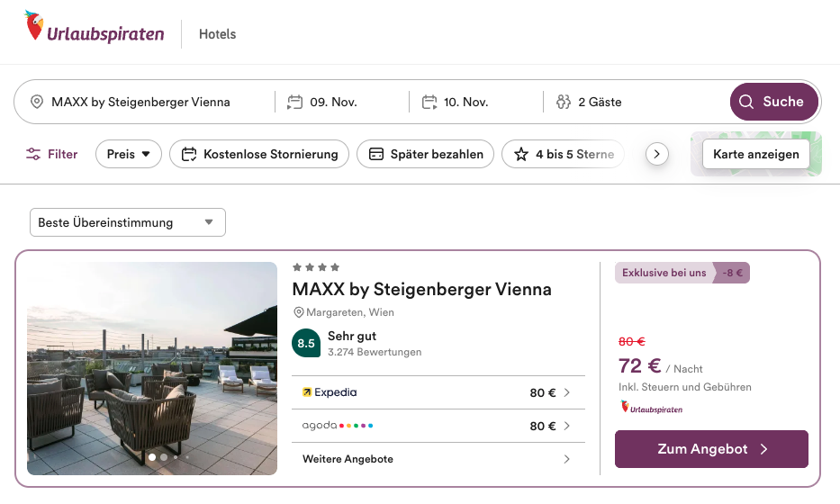Click the Margareten, Wien location pin icon
This screenshot has width=840, height=504.
(299, 312)
